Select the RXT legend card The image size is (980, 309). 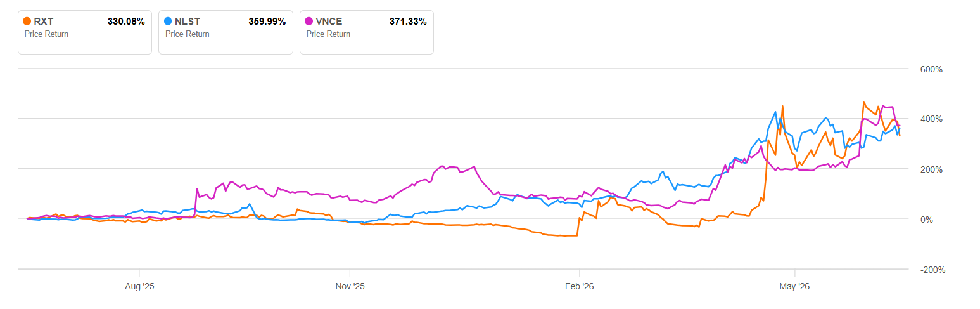85,32
